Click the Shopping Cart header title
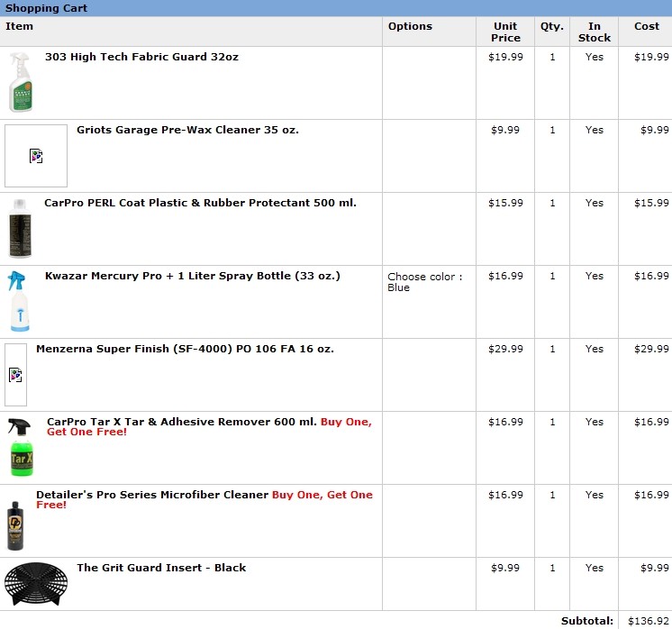Viewport: 672px width, 629px height. pos(46,8)
